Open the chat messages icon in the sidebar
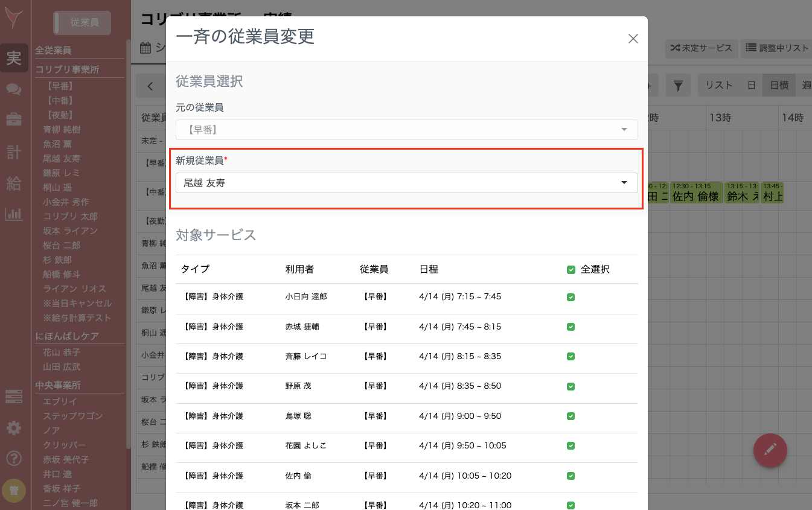812x510 pixels. tap(14, 89)
